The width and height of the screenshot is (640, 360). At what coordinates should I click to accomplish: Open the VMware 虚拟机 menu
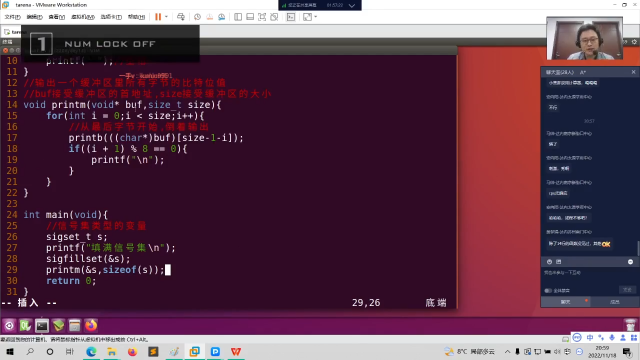pyautogui.click(x=83, y=17)
